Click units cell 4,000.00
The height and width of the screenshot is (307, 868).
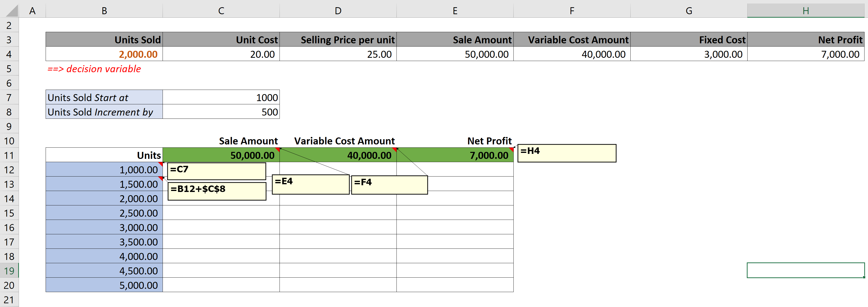click(x=104, y=256)
